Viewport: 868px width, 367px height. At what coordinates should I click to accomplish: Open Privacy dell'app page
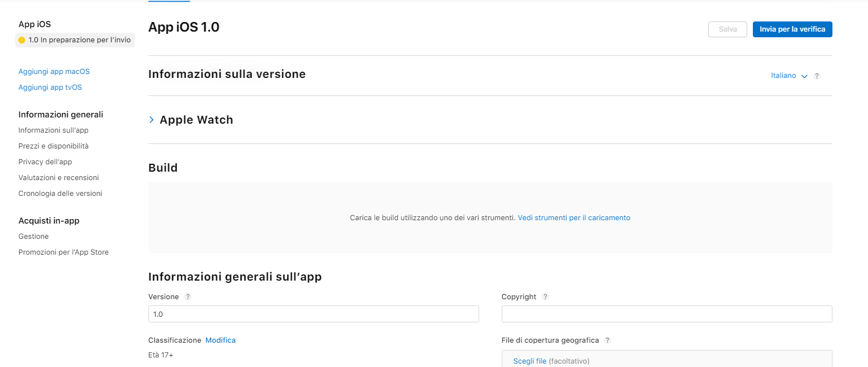45,162
